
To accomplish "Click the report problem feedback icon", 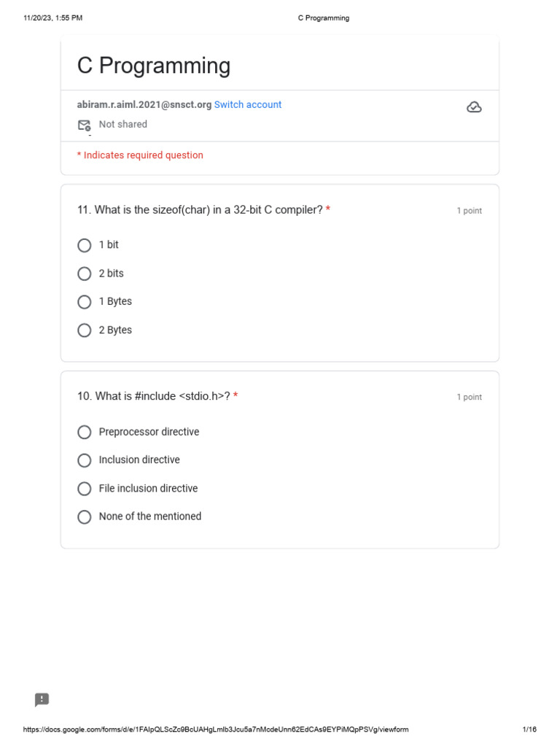I will coord(42,700).
